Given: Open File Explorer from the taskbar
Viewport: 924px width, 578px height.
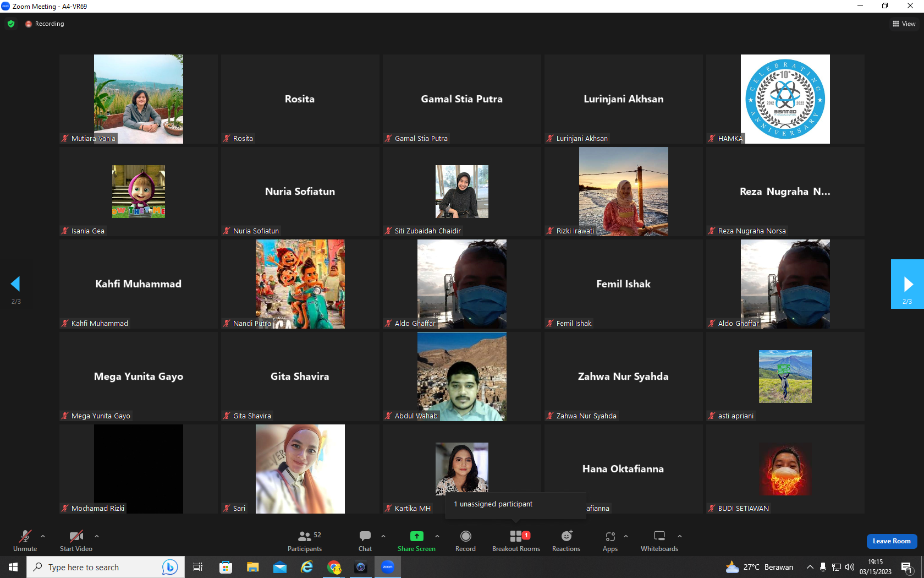Looking at the screenshot, I should (252, 567).
